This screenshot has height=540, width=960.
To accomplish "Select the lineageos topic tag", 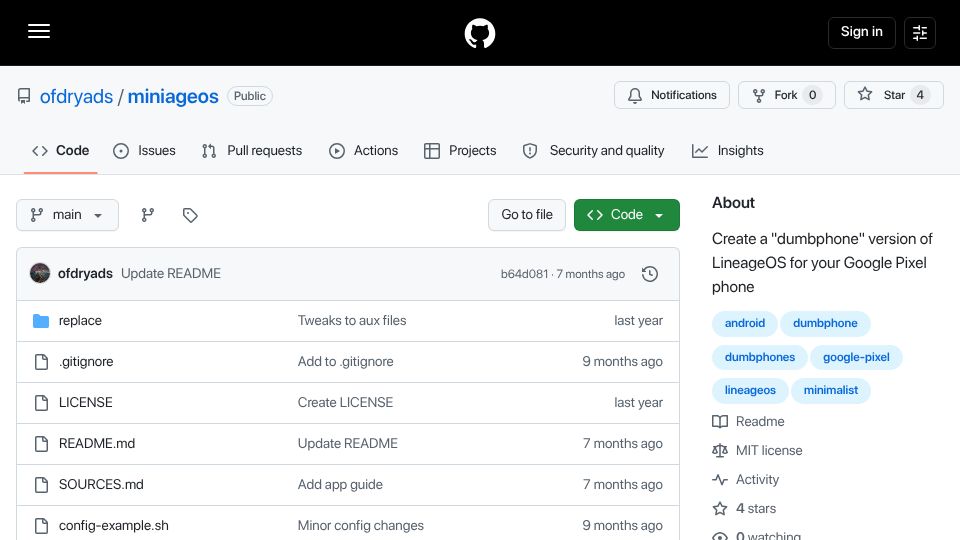I will tap(750, 390).
